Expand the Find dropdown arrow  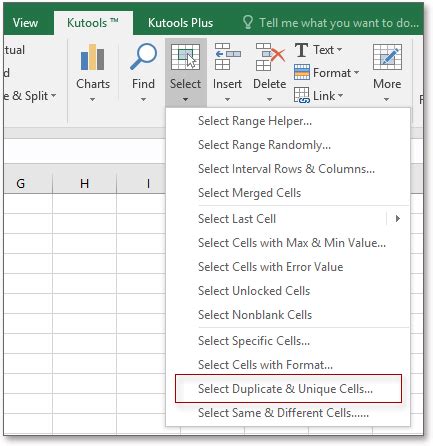pyautogui.click(x=143, y=99)
